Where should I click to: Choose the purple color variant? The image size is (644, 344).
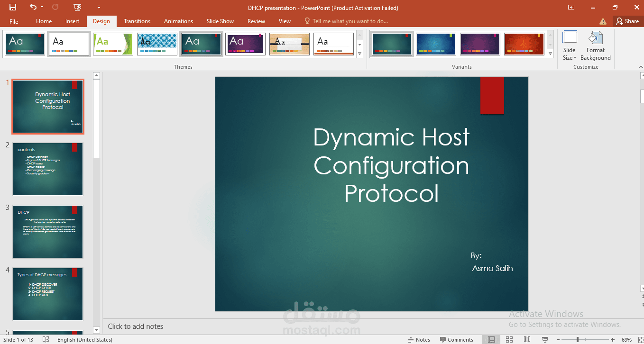coord(480,44)
